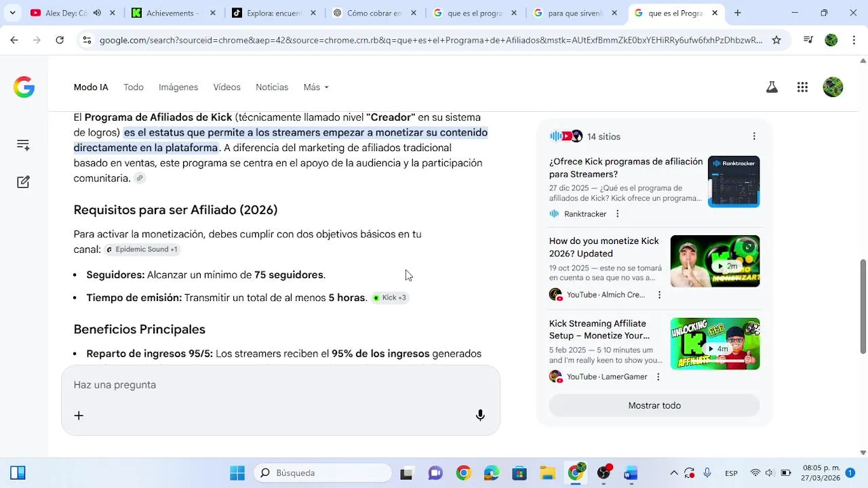Open more options for YouTube Almich source
Viewport: 868px width, 488px height.
(659, 295)
